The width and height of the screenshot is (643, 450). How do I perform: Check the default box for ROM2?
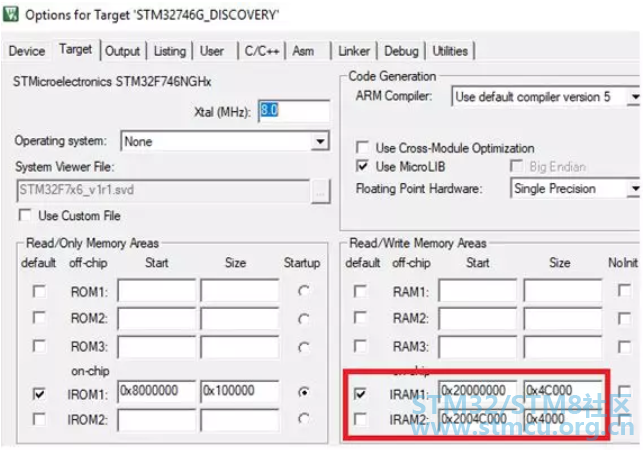tap(39, 318)
